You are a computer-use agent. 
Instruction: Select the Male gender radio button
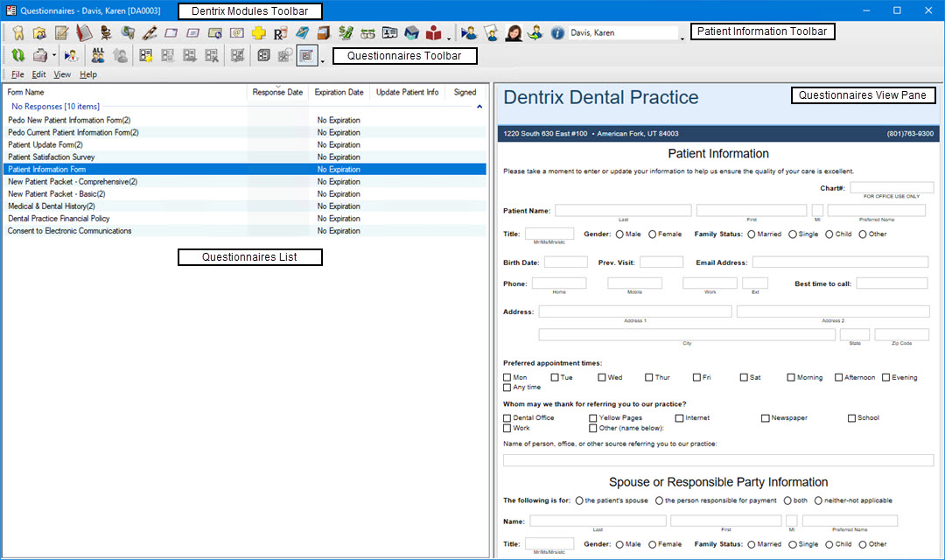point(619,234)
